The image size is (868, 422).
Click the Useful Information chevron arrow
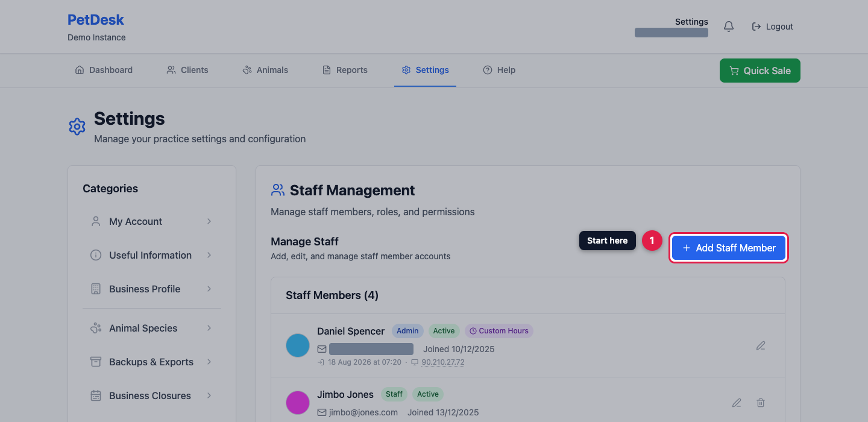(x=209, y=255)
